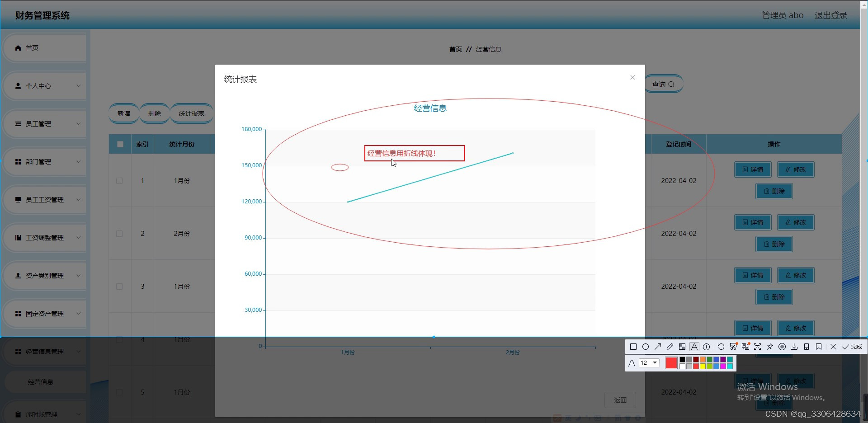Go to 首页 in the sidebar

pyautogui.click(x=44, y=48)
